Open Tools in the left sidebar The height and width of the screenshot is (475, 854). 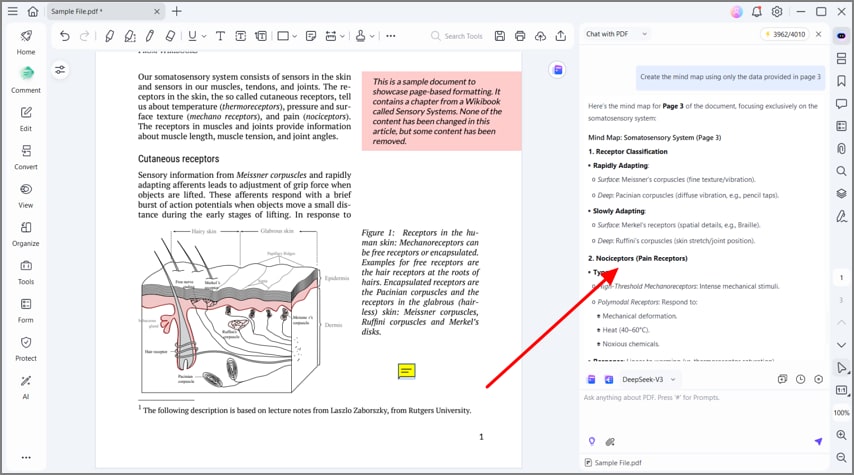pos(26,272)
